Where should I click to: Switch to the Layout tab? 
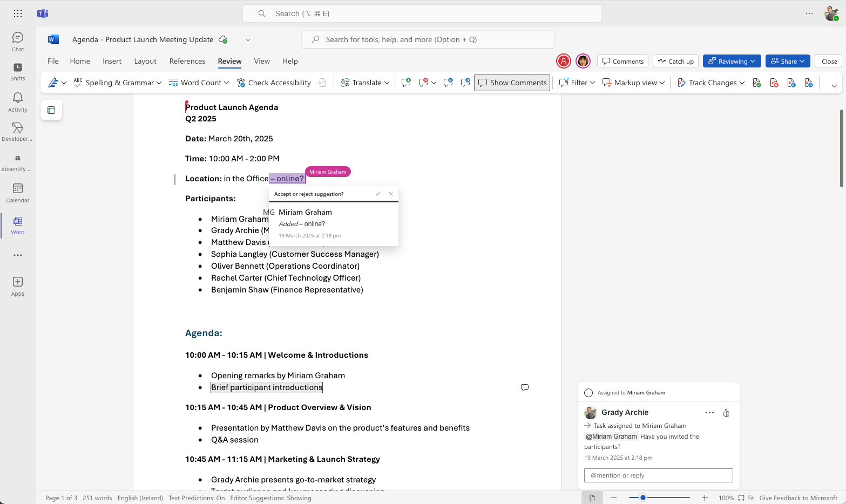coord(145,61)
